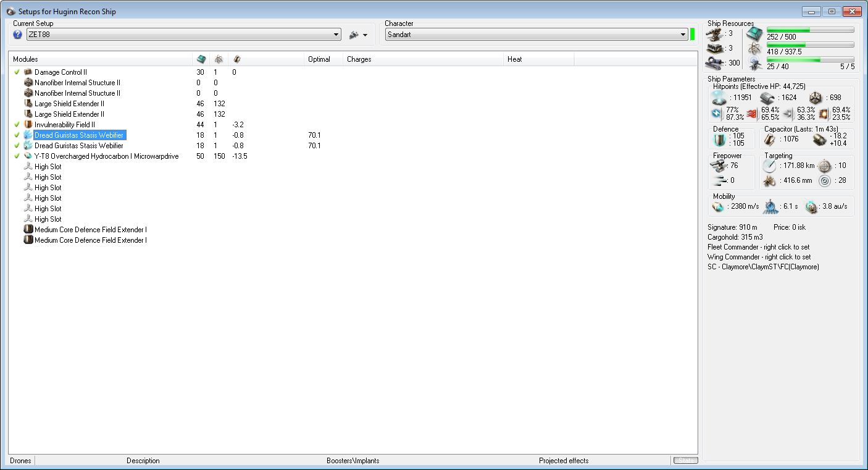This screenshot has height=470, width=868.
Task: Toggle the checkmark of the non-highlighted Stasis Webifier
Action: (17, 146)
